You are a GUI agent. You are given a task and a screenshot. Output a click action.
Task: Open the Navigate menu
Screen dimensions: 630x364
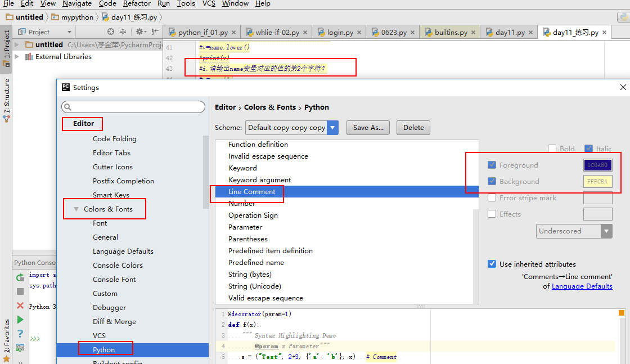coord(76,3)
